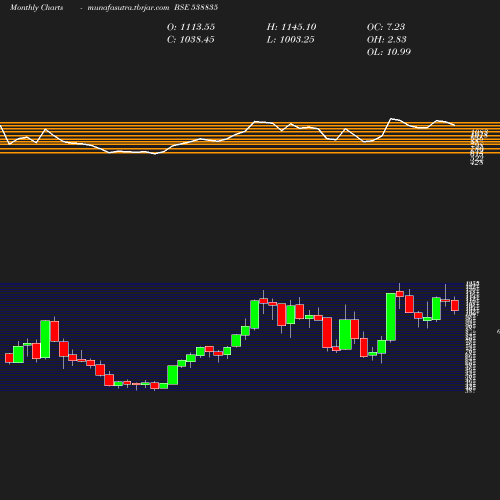The width and height of the screenshot is (500, 500).
Task: Click the tallest green candle near the right
Action: [391, 317]
